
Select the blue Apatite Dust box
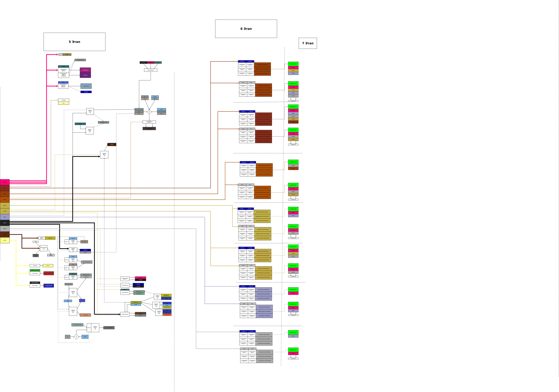167,313
